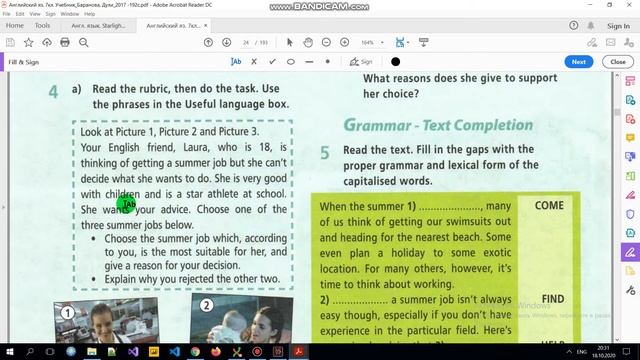Viewport: 640px width, 360px height.
Task: Open Combine Files tool in right pane
Action: click(x=630, y=157)
